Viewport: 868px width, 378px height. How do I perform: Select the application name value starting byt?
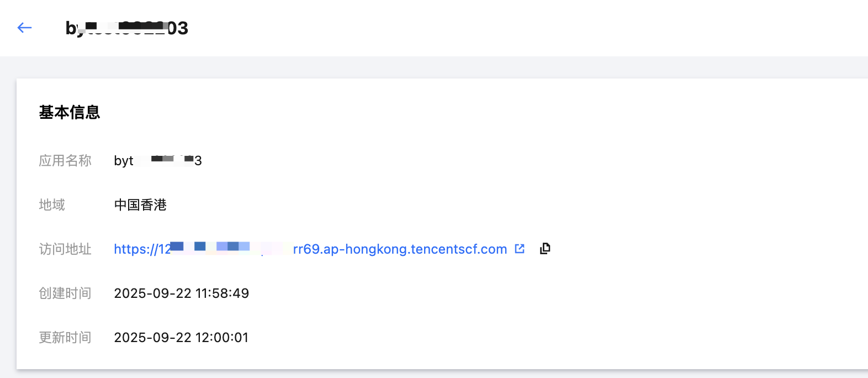pyautogui.click(x=158, y=161)
